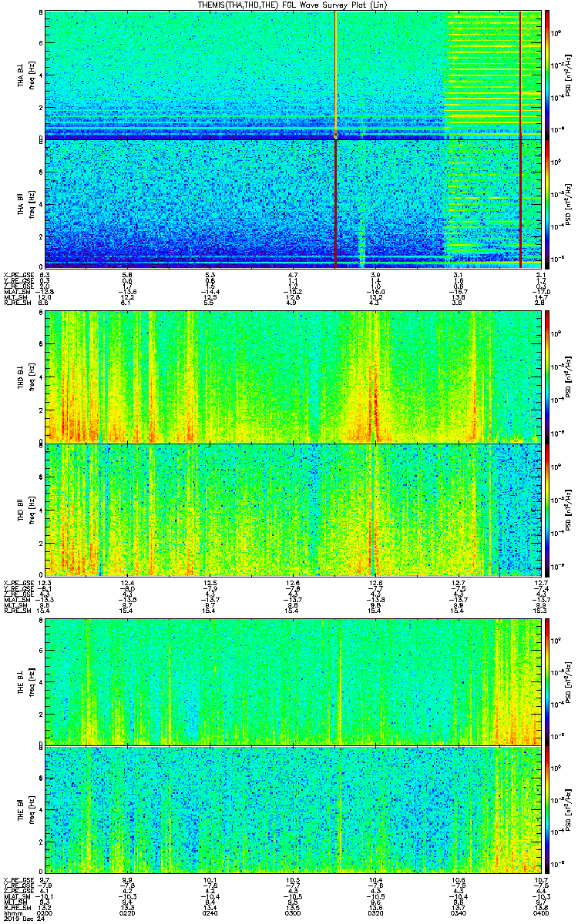This screenshot has width=578, height=924.
Task: Click the 10.7 X_RE_GSE value under THE
Action: 540,879
